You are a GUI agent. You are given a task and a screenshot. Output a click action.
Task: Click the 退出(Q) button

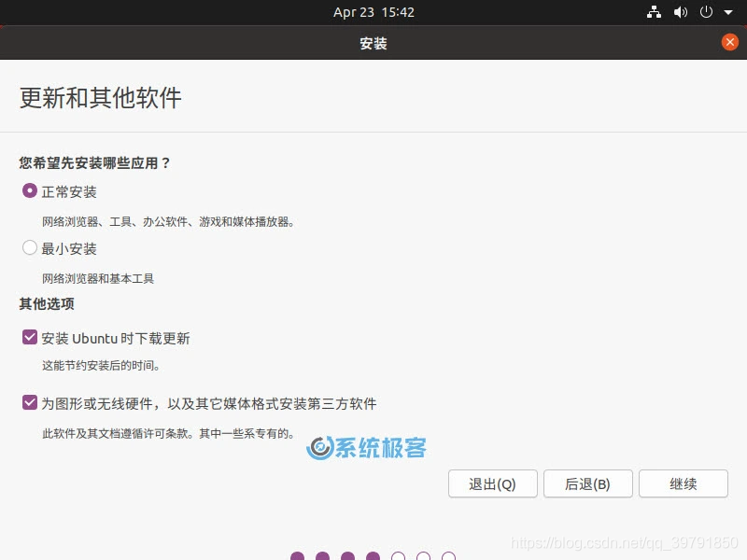(493, 483)
